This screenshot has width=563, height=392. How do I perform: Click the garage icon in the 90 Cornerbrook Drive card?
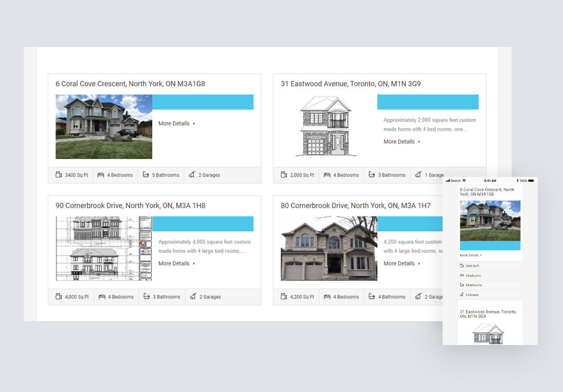(193, 297)
